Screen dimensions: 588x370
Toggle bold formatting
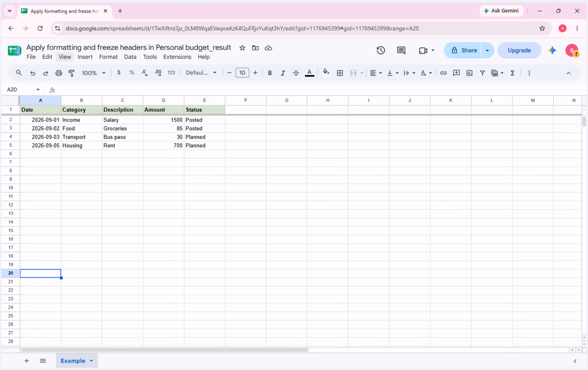(270, 73)
